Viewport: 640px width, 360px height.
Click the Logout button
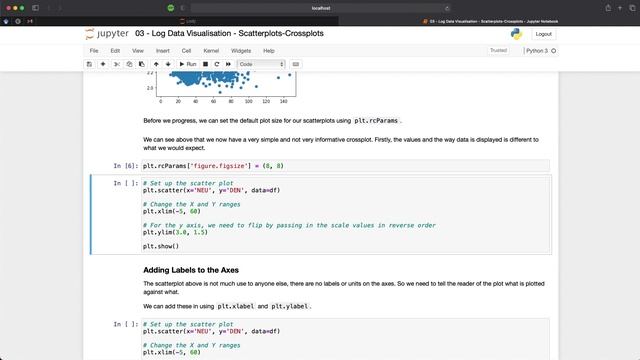(543, 34)
